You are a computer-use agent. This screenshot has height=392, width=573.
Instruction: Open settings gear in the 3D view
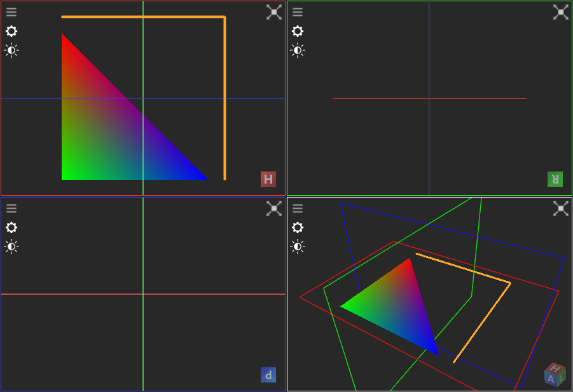[298, 227]
